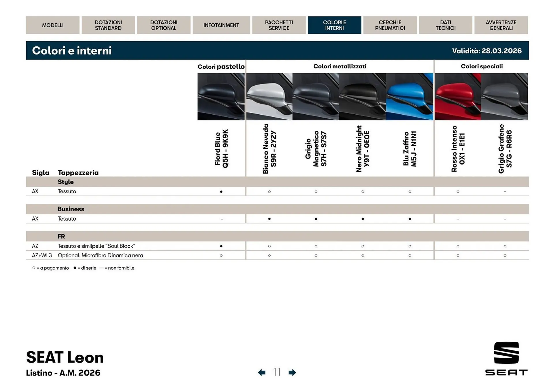The width and height of the screenshot is (554, 392).
Task: Click the Bianco Nevada S9R - 2Y2Y label
Action: pos(269,149)
